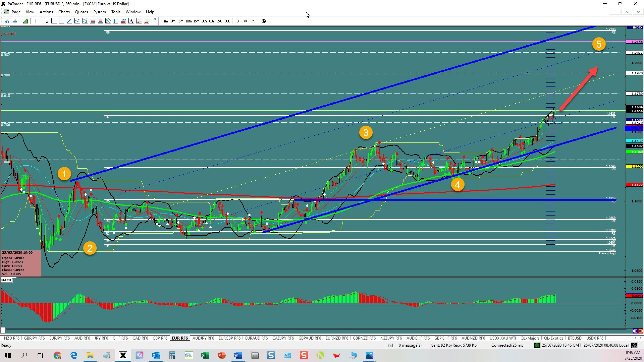Open the Page menu

pyautogui.click(x=16, y=12)
